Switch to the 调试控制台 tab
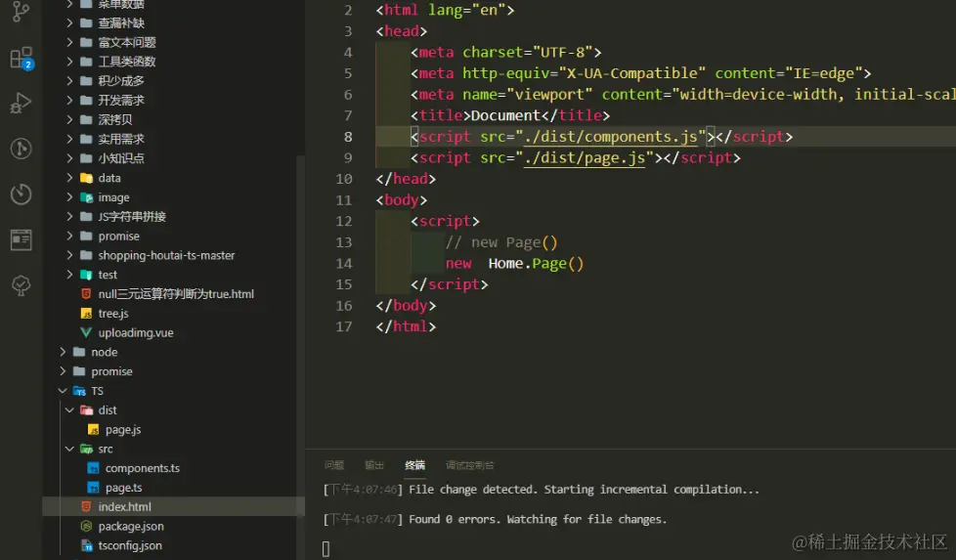Viewport: 956px width, 560px height. 470,465
